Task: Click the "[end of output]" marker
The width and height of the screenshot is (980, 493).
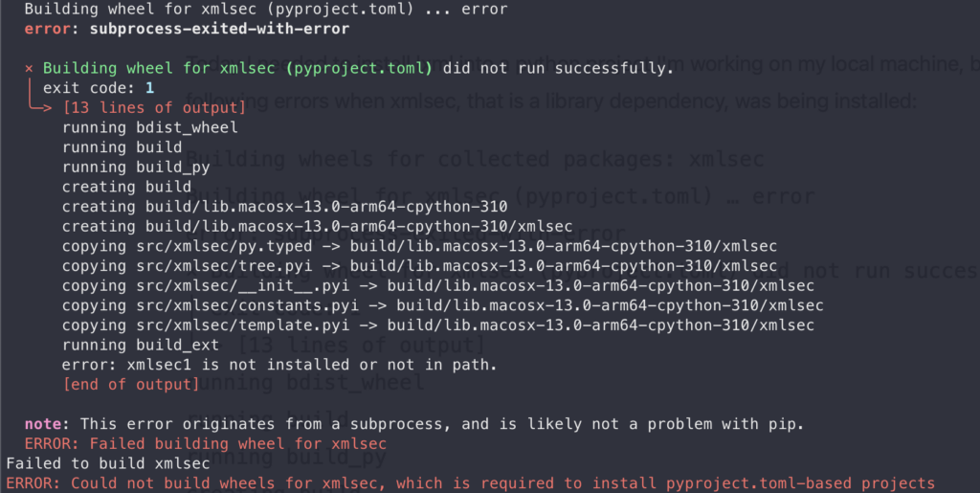Action: pos(130,385)
